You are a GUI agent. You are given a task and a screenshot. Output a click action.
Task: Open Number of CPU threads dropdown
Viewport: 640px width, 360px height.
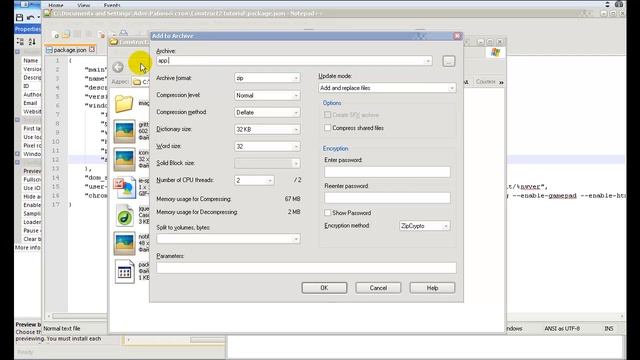click(x=270, y=180)
